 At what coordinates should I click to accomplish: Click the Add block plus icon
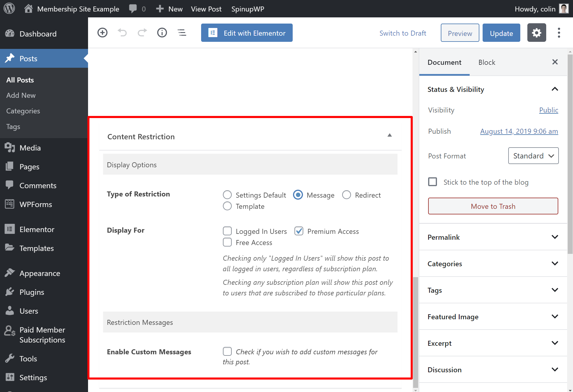(x=102, y=33)
